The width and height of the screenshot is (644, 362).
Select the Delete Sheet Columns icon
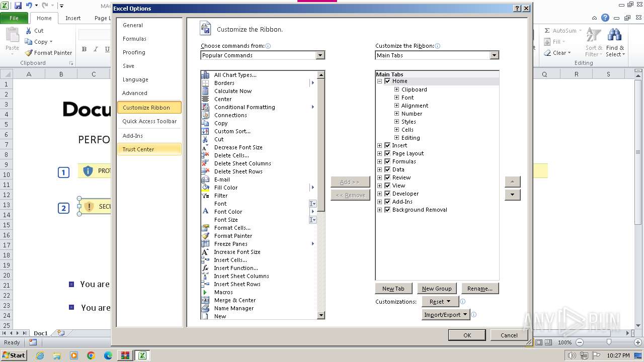coord(205,163)
